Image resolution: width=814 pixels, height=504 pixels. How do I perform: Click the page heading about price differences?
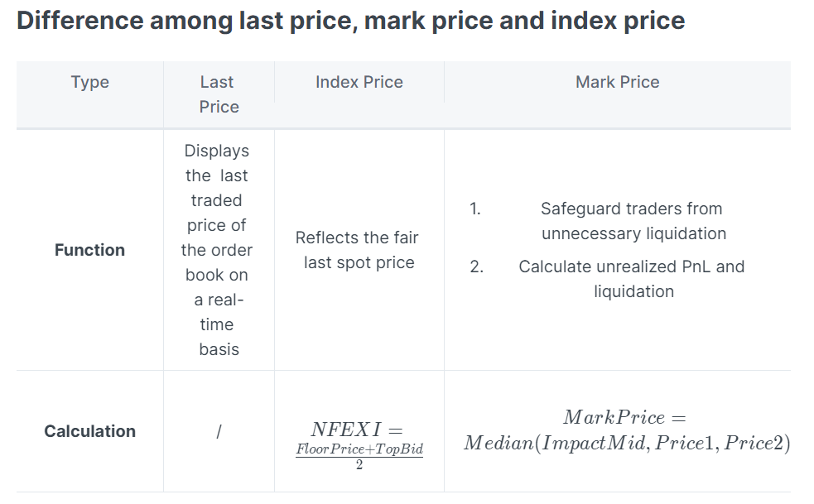point(350,20)
